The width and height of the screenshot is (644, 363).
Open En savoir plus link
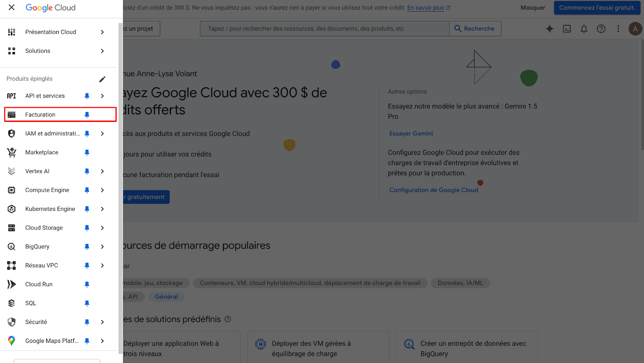[x=429, y=8]
